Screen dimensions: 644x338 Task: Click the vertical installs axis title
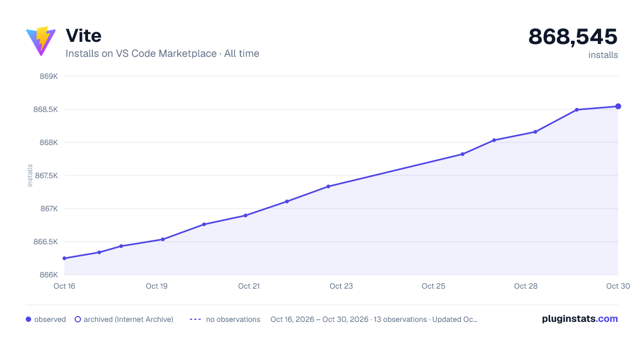click(x=30, y=175)
